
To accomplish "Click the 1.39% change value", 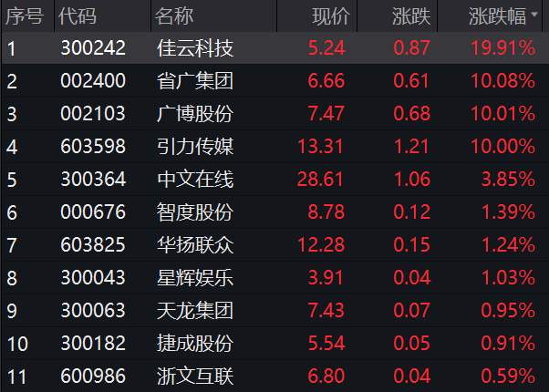I will click(508, 212).
